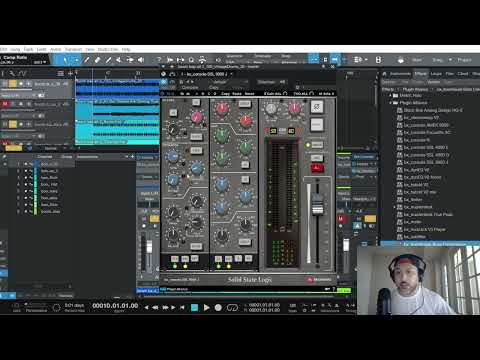Expand the folder above Plugin Alliance
This screenshot has width=480, height=360.
pos(391,95)
